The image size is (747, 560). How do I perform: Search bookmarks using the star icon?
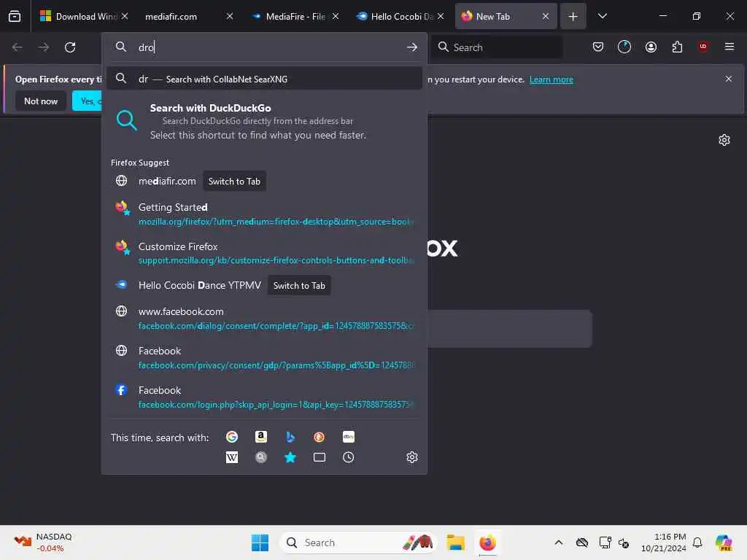click(290, 457)
